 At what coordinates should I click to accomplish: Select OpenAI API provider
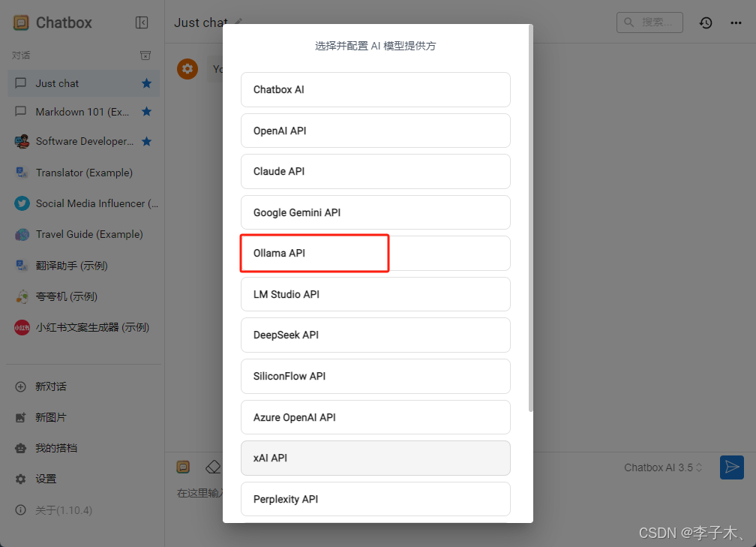(x=376, y=131)
